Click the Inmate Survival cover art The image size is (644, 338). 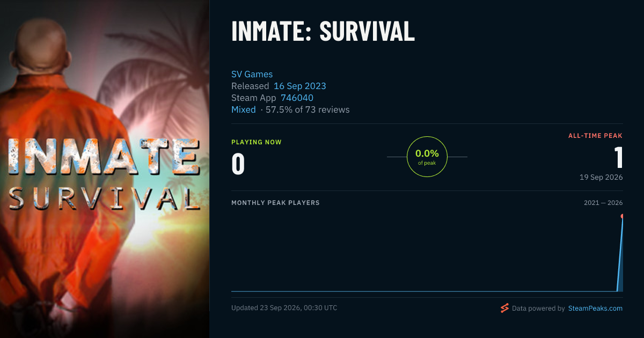(x=105, y=169)
